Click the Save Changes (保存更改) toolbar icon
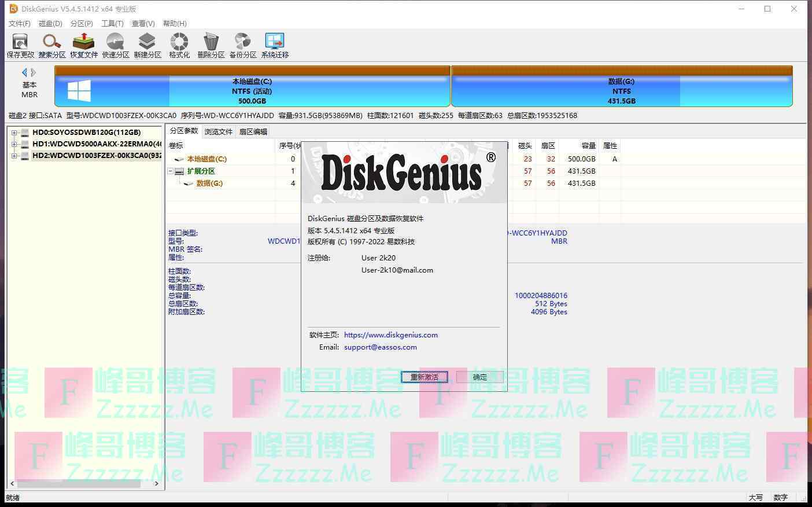812x507 pixels. pos(20,46)
